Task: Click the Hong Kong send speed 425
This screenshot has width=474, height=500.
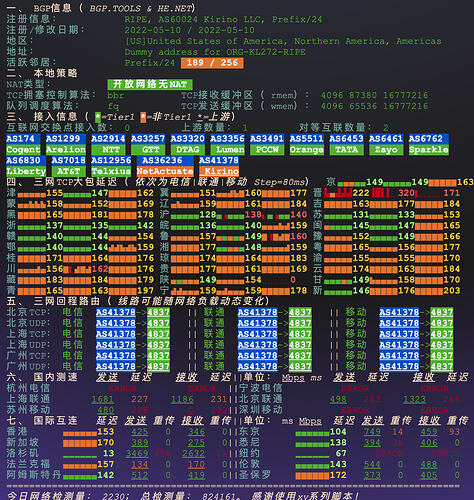Action: 140,432
